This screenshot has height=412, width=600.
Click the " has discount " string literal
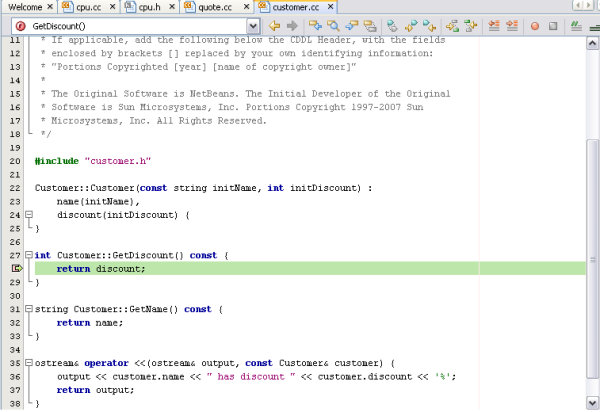tap(251, 376)
